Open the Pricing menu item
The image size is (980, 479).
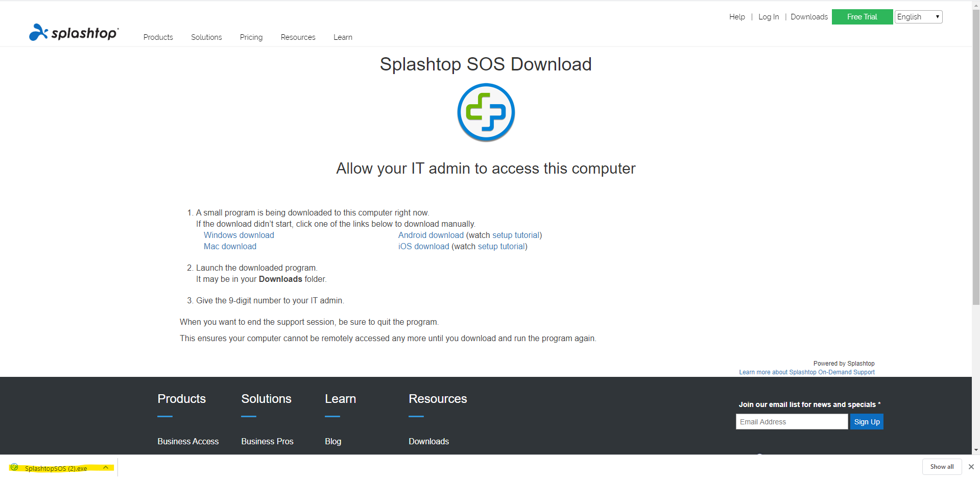pyautogui.click(x=251, y=37)
